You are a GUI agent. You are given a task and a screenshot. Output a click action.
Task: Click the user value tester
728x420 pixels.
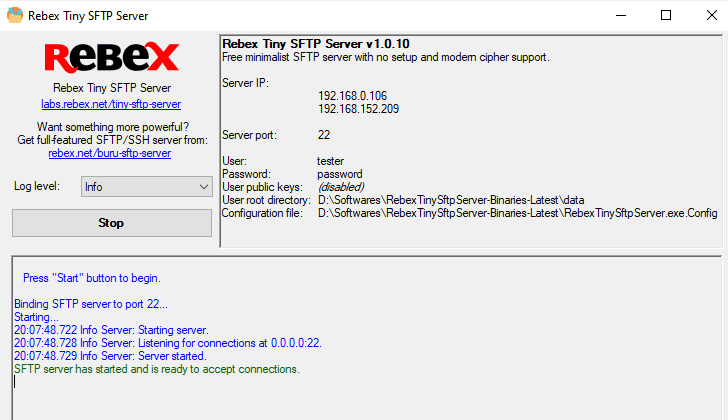click(x=331, y=161)
